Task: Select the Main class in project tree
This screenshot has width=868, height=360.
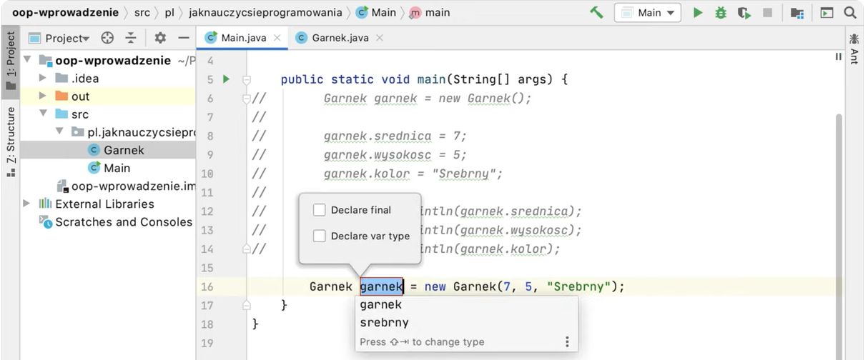Action: 117,168
